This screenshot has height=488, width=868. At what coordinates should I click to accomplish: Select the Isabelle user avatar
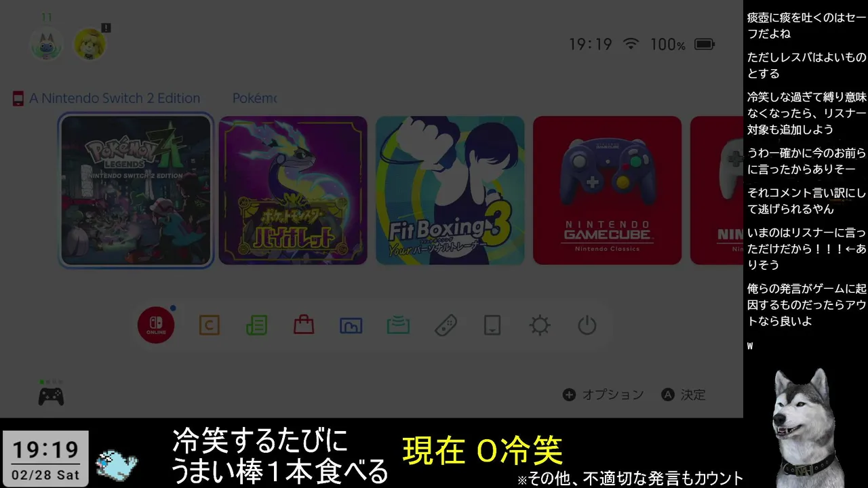90,43
